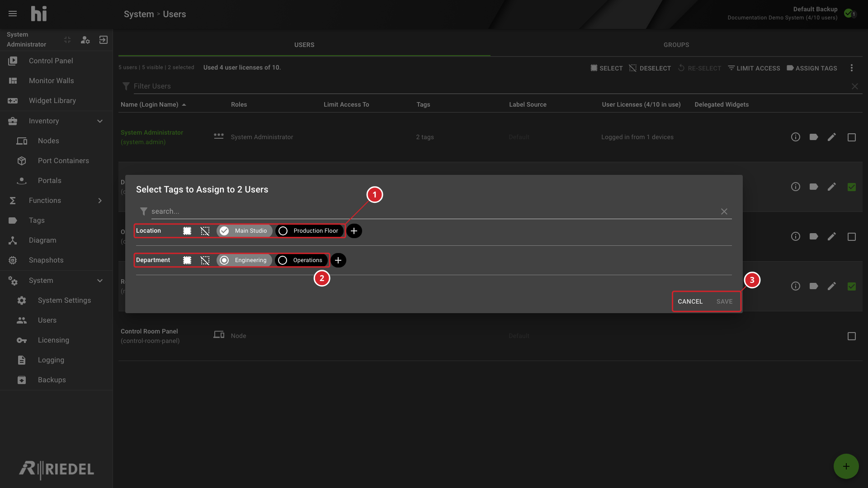Open Control Panel in sidebar
The image size is (868, 488).
(56, 61)
